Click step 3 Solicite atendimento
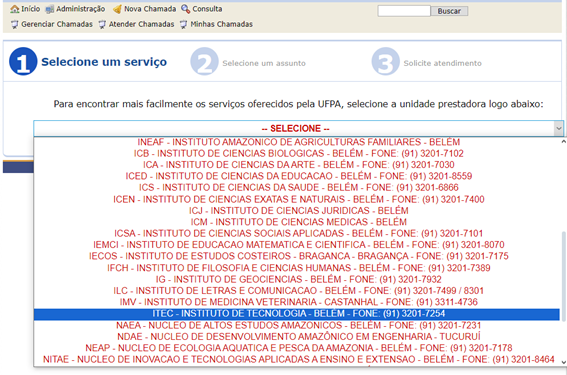Viewport: 567px width, 375px height. [x=427, y=62]
